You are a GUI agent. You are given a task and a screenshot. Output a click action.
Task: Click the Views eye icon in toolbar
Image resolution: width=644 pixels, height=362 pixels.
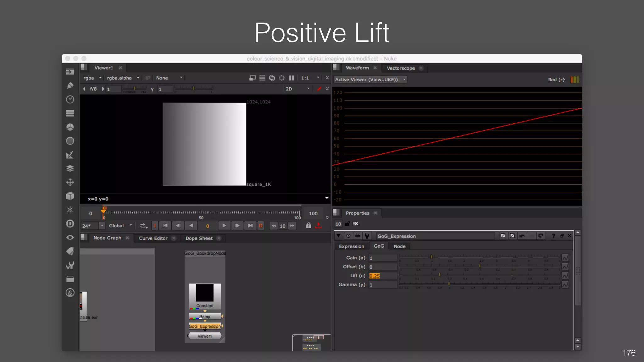[70, 238]
